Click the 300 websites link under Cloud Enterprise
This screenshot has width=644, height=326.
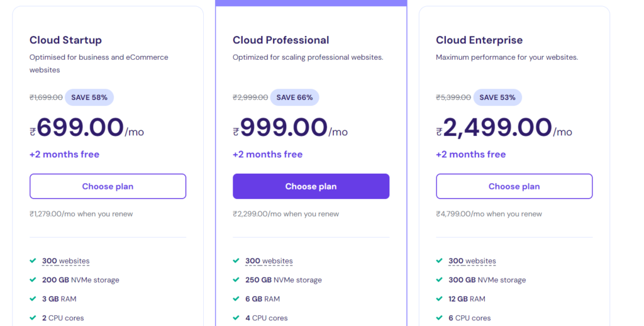(x=472, y=261)
